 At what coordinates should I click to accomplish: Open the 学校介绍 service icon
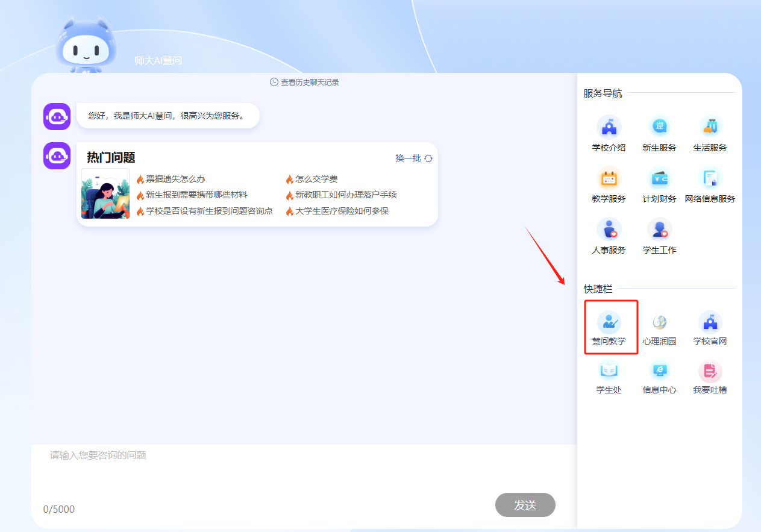pyautogui.click(x=609, y=127)
